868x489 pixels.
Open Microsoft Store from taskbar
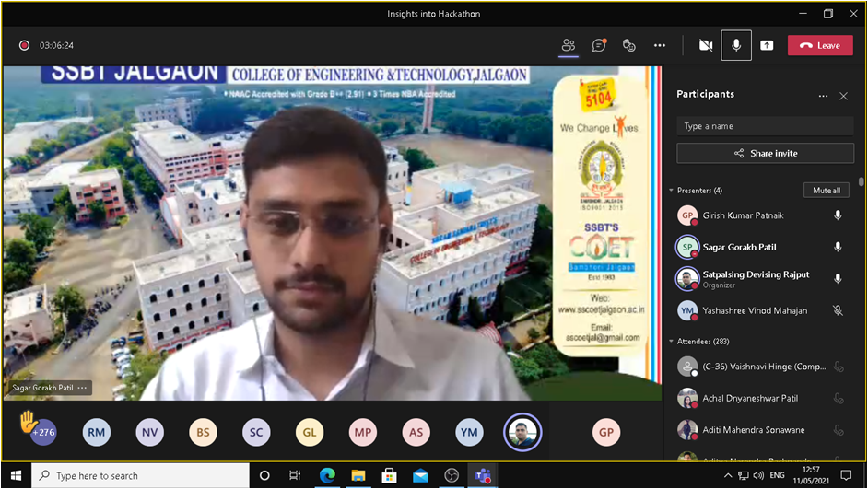pos(389,476)
